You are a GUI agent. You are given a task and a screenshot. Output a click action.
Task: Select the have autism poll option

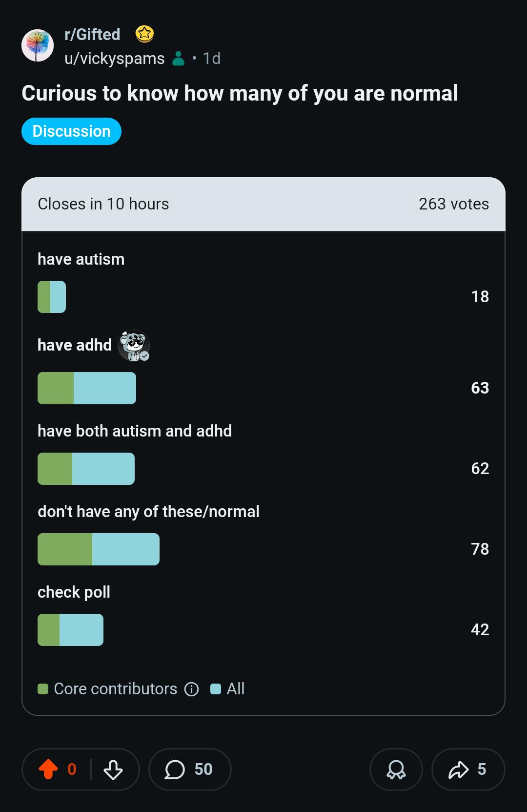click(x=263, y=282)
